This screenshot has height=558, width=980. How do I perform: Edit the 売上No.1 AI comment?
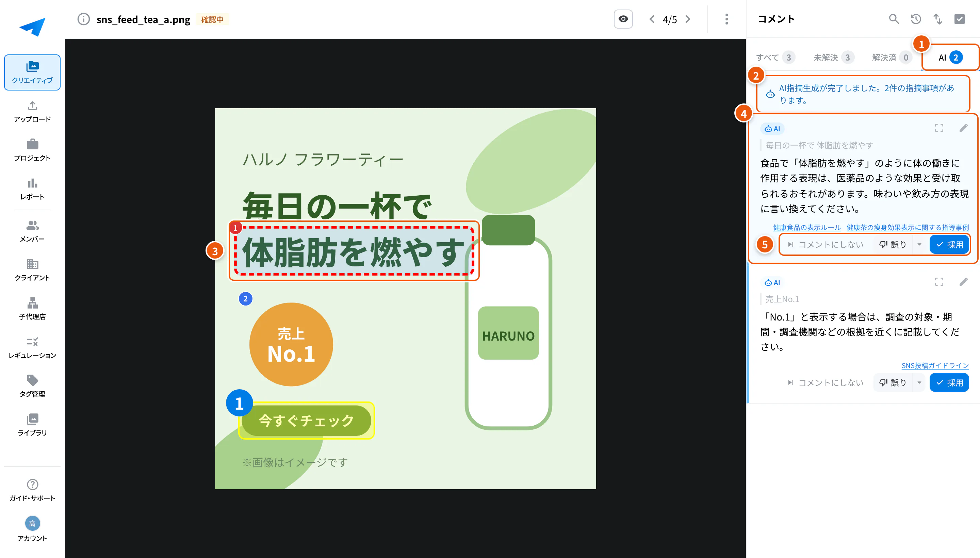[964, 282]
